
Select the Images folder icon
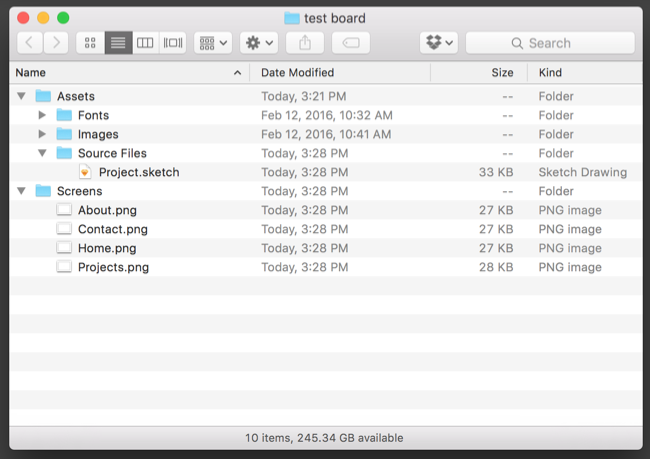click(64, 134)
